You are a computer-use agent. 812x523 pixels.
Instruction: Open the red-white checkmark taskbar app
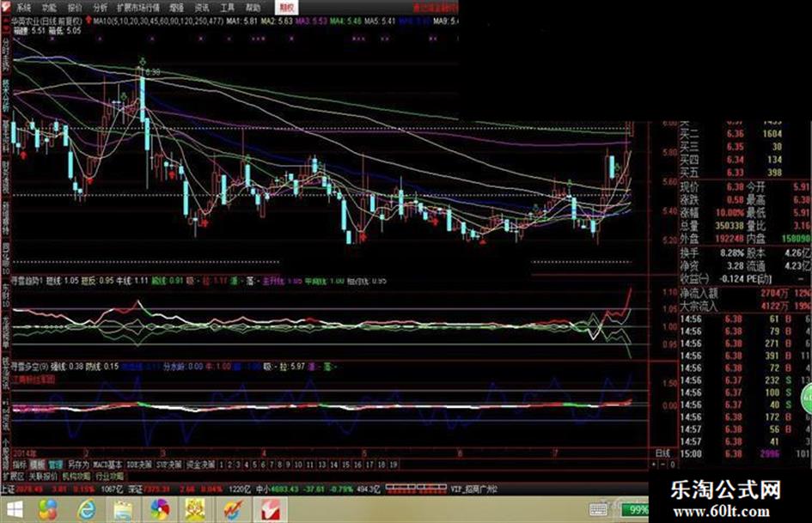pos(270,510)
